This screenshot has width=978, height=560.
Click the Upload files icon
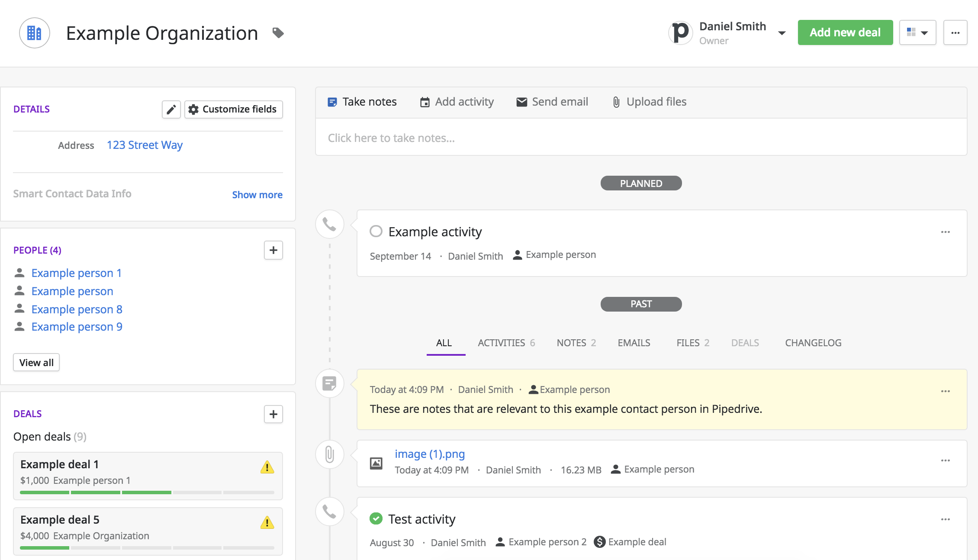616,102
